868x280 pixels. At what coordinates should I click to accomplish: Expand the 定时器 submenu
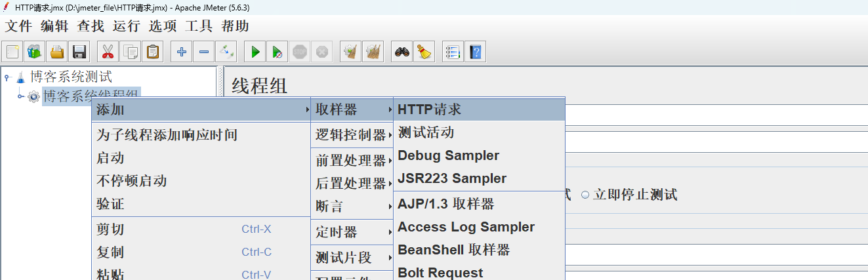[x=352, y=232]
